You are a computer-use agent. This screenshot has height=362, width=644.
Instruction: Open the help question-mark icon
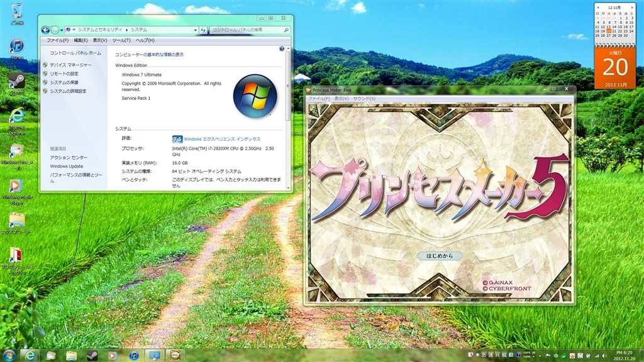(282, 48)
